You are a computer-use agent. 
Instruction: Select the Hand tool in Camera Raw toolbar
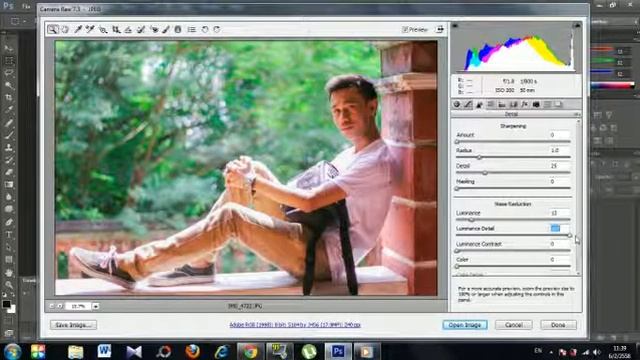65,29
